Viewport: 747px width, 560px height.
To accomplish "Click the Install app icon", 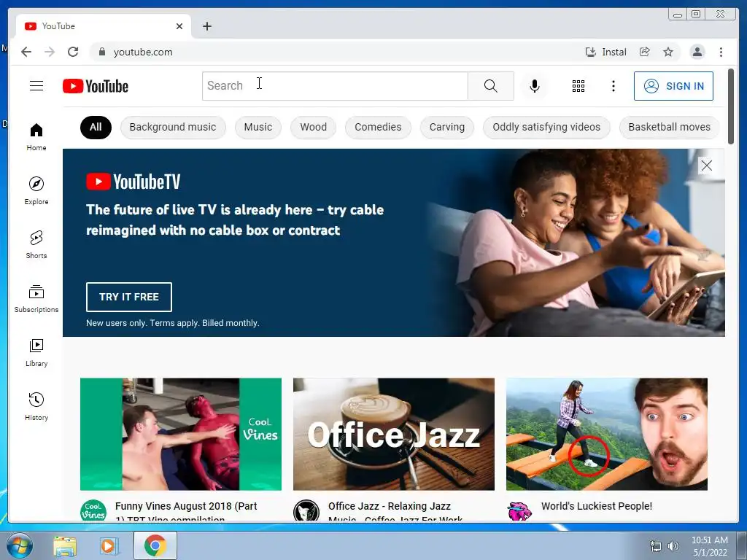I will click(x=591, y=52).
